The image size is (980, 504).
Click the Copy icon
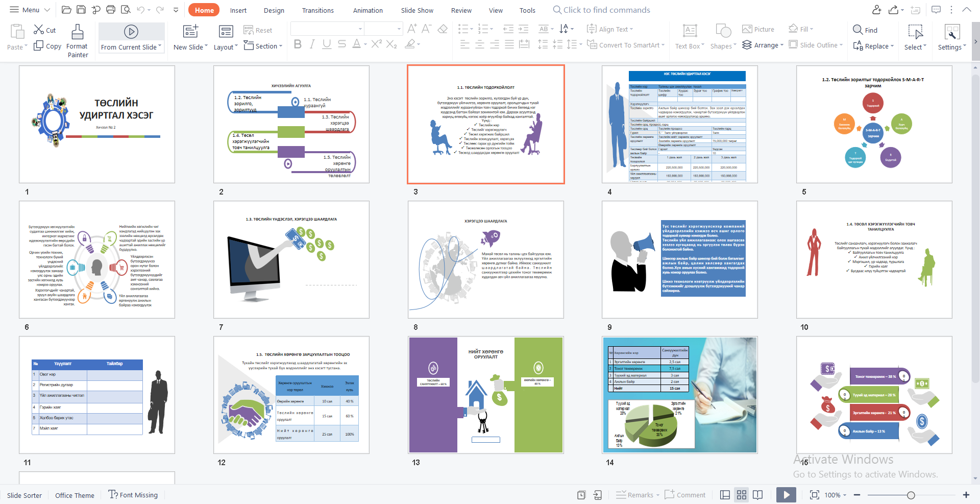tap(38, 45)
